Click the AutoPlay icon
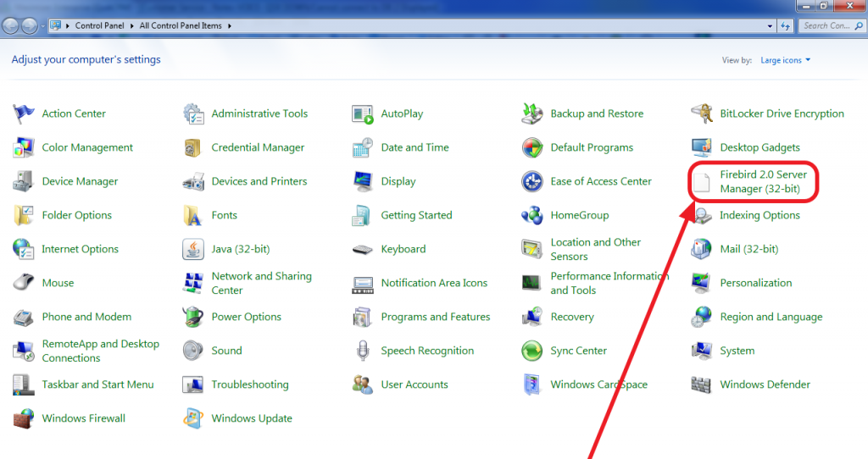This screenshot has width=868, height=459. [x=363, y=114]
